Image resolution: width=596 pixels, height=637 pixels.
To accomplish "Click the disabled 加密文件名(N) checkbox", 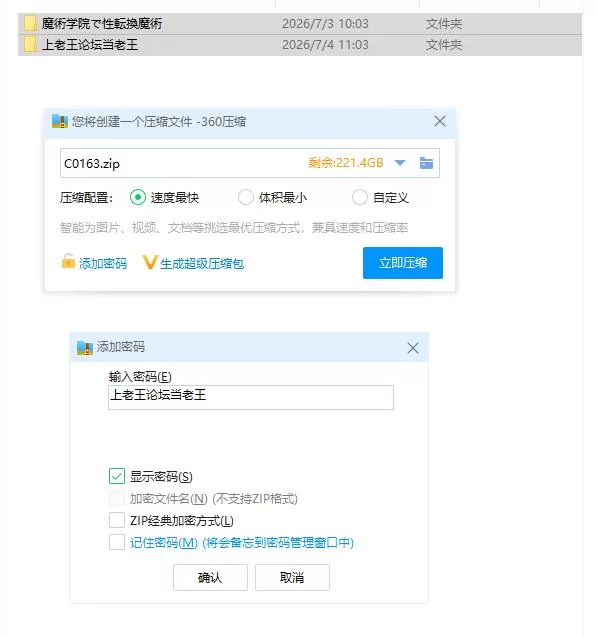I will pos(117,498).
